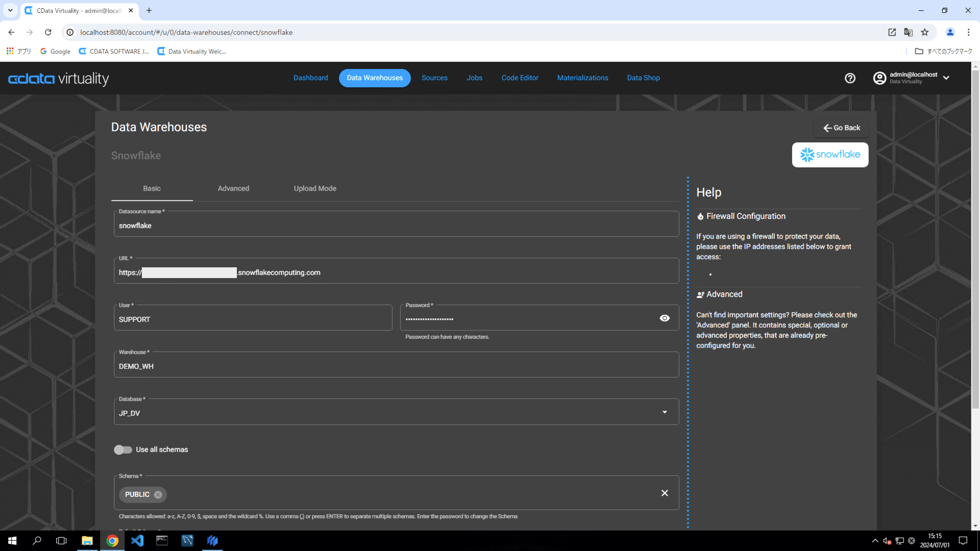This screenshot has width=980, height=551.
Task: Click the page vertical scrollbar
Action: click(x=975, y=240)
